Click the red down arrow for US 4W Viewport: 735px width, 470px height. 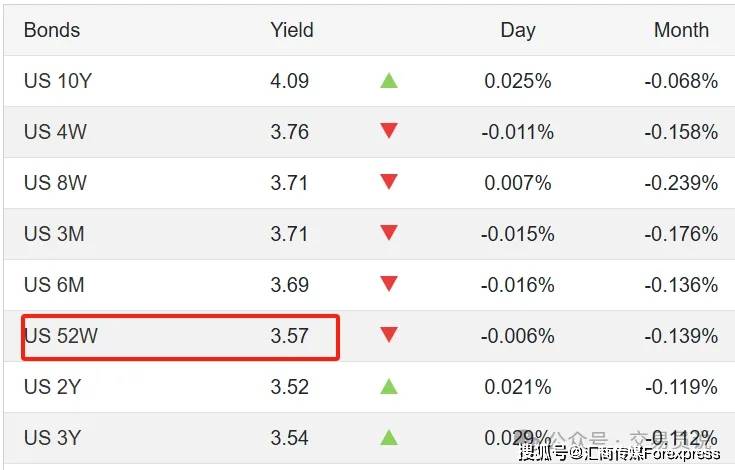[389, 131]
